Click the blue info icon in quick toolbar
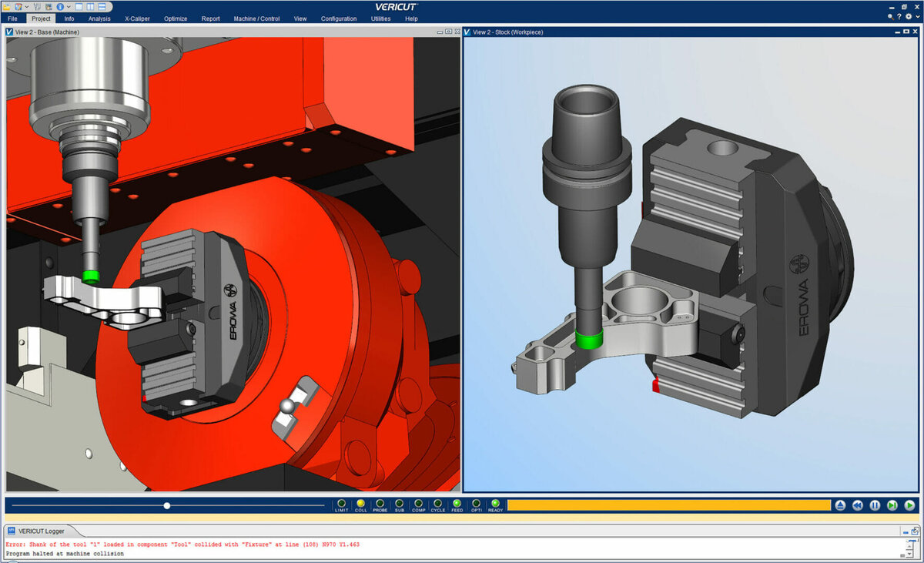Image resolution: width=924 pixels, height=563 pixels. (60, 6)
